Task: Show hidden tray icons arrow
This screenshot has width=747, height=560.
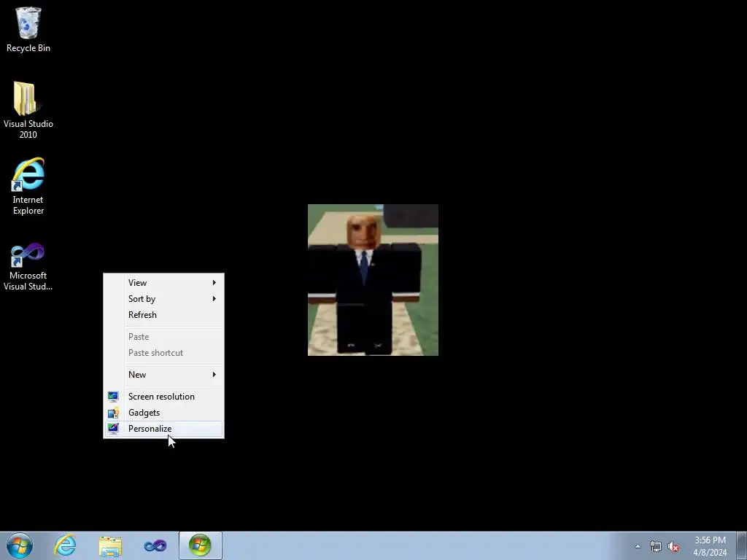Action: tap(638, 546)
